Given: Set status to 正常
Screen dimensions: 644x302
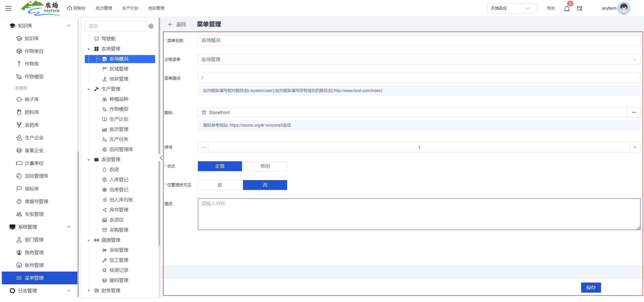Looking at the screenshot, I should coord(220,166).
